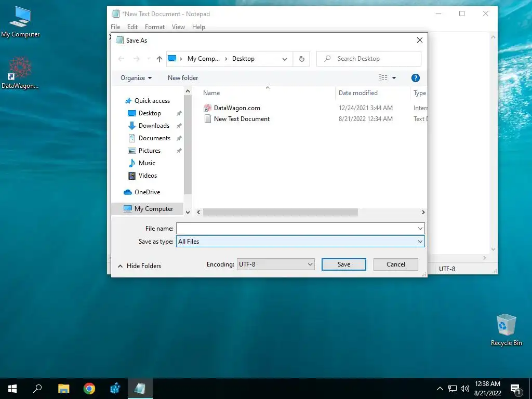Open the view options dropdown arrow
Viewport: 532px width, 399px height.
[x=394, y=78]
